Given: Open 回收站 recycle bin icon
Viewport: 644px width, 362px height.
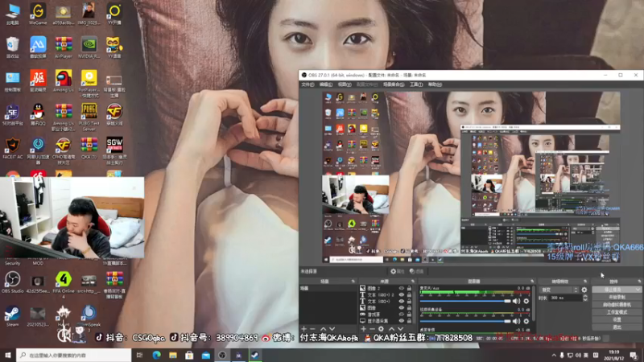Looking at the screenshot, I should point(12,47).
